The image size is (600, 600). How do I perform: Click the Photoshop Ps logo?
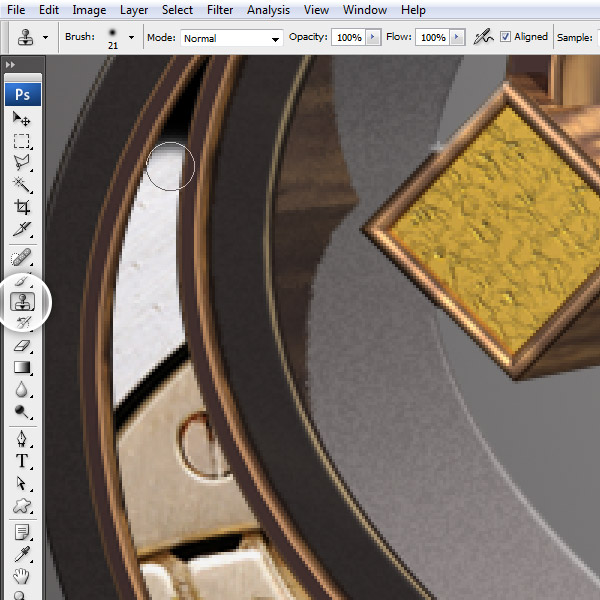[23, 94]
